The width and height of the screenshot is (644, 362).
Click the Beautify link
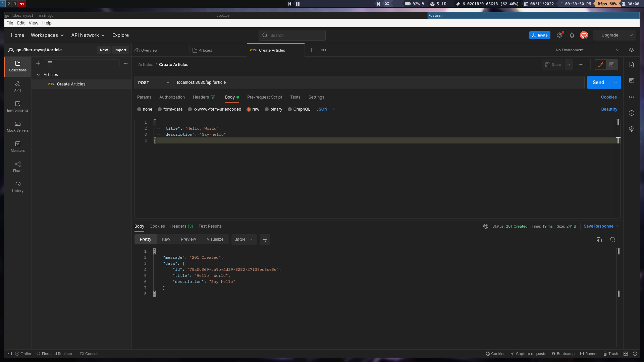point(609,109)
